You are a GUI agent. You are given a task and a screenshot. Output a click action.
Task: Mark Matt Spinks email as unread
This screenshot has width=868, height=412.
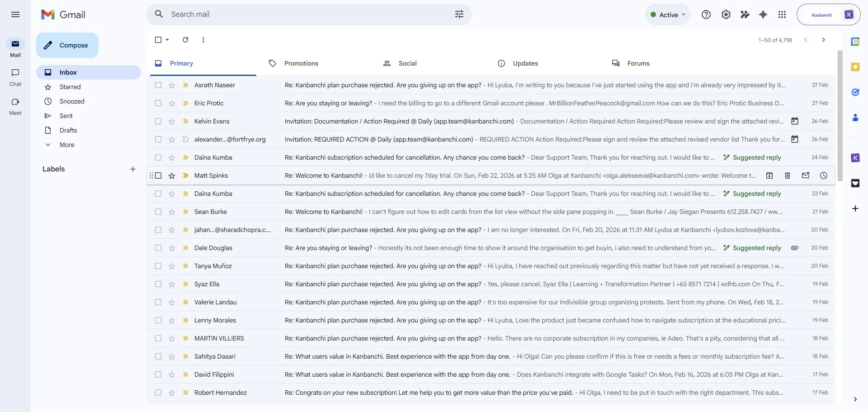pos(806,175)
